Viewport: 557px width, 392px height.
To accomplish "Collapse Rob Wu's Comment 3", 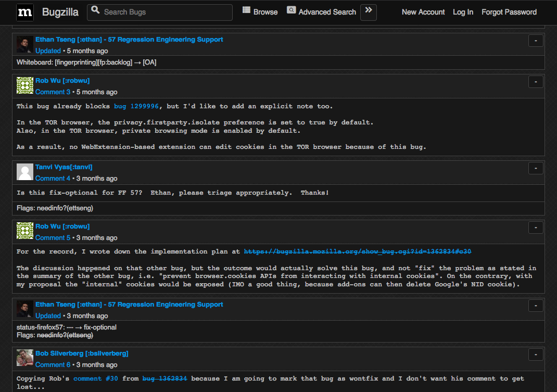I will pyautogui.click(x=536, y=82).
